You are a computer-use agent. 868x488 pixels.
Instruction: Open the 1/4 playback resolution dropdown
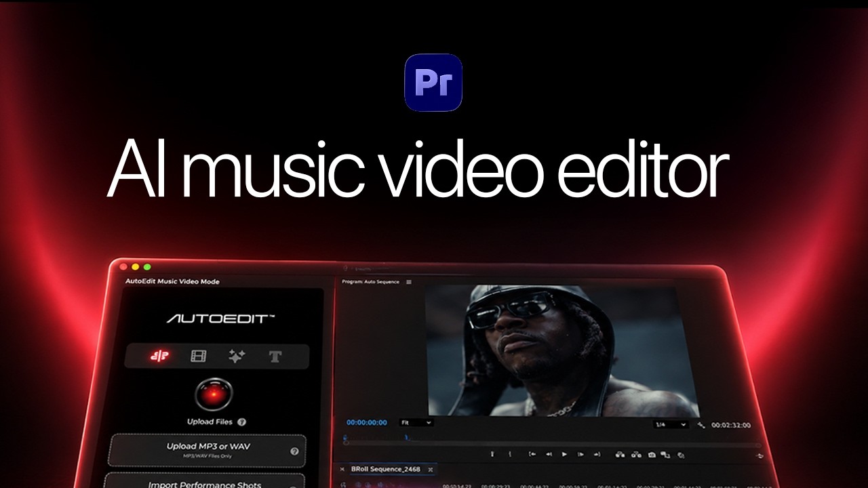pos(671,425)
